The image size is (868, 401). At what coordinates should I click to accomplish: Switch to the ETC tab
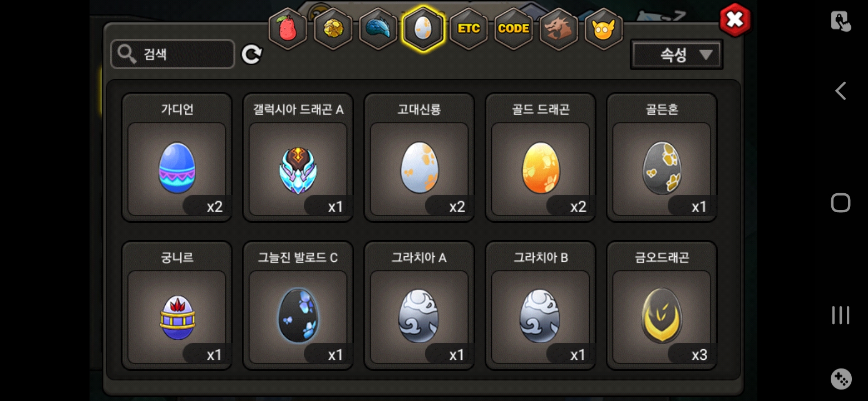click(x=468, y=29)
